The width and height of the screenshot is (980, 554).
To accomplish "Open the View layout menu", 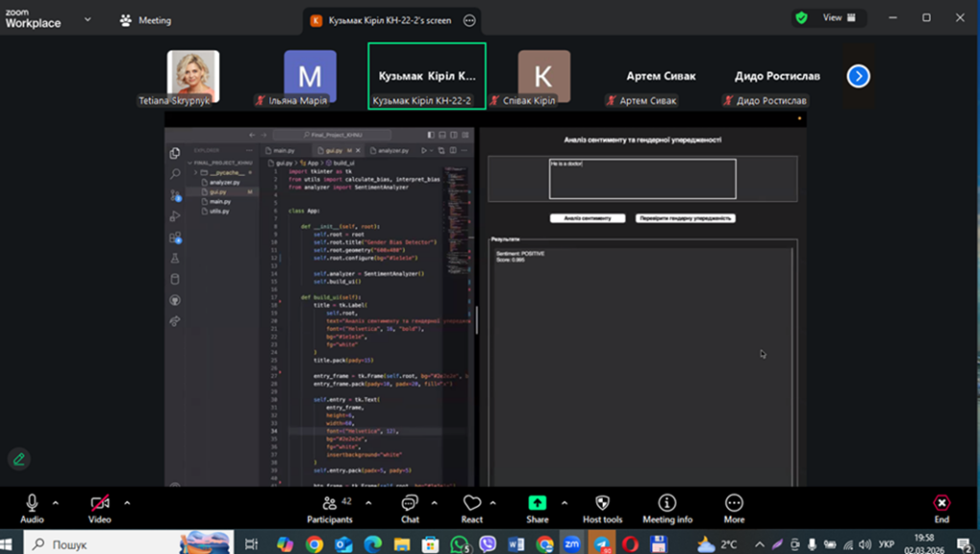I will click(836, 17).
